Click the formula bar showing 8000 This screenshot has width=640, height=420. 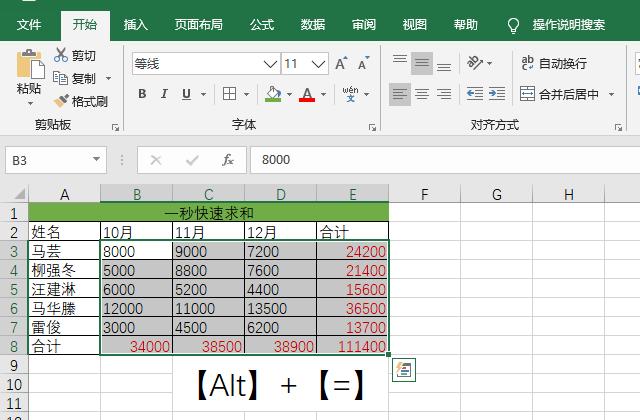pyautogui.click(x=445, y=160)
